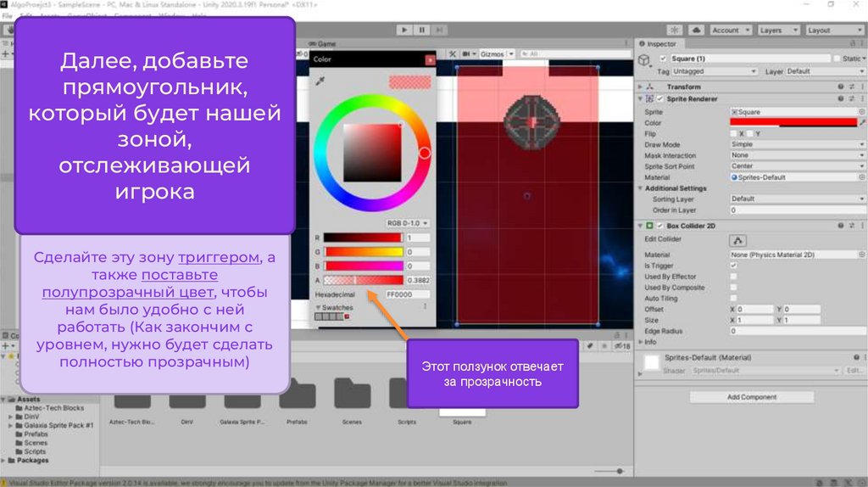This screenshot has width=868, height=487.
Task: Collapse the Swatches section
Action: tap(319, 307)
